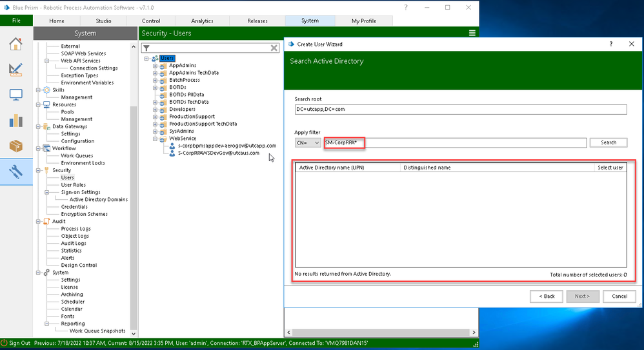The height and width of the screenshot is (350, 644).
Task: Select Process Logs in Audit section
Action: [x=76, y=229]
